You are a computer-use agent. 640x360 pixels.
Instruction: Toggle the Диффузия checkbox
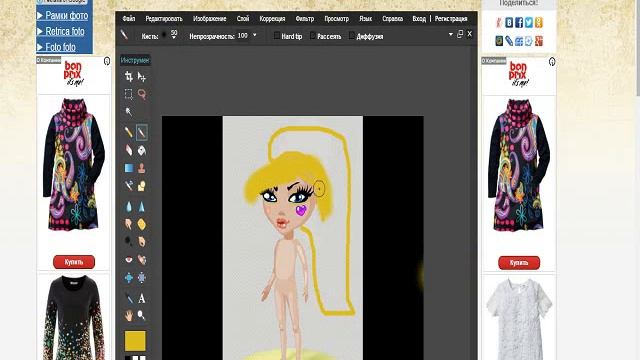click(x=352, y=36)
